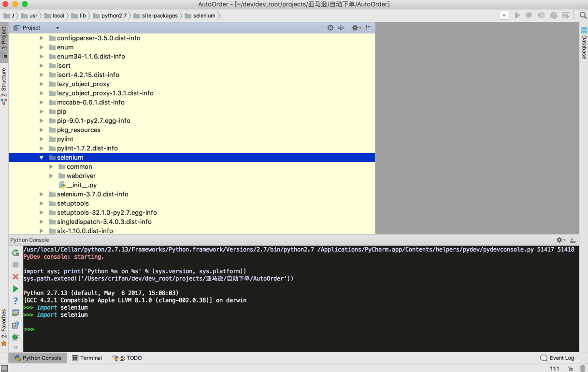
Task: Click Scroll from Source target icon
Action: (x=330, y=28)
